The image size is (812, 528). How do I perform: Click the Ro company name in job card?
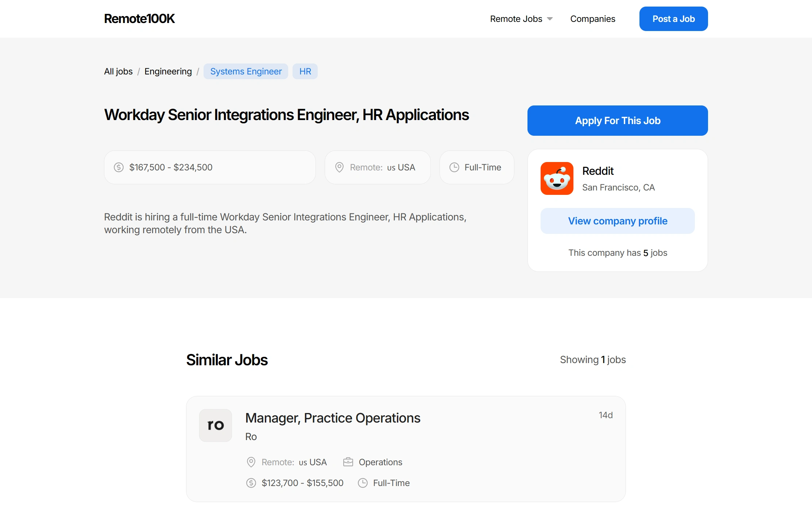251,436
